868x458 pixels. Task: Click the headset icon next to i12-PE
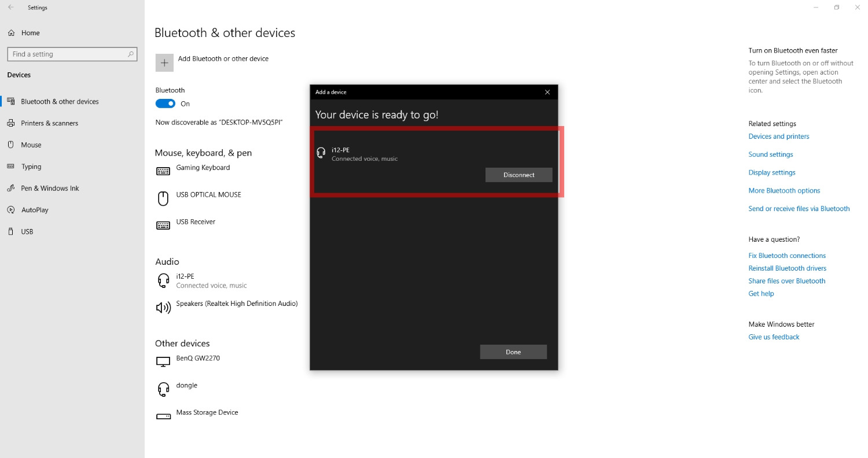[x=163, y=280]
